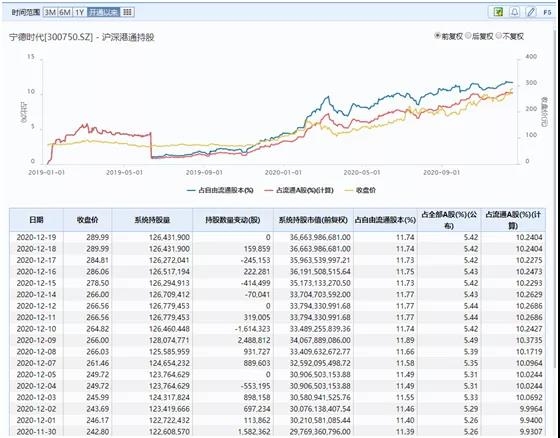Click the 2020-12-03 date cell
The width and height of the screenshot is (560, 438).
tap(36, 397)
